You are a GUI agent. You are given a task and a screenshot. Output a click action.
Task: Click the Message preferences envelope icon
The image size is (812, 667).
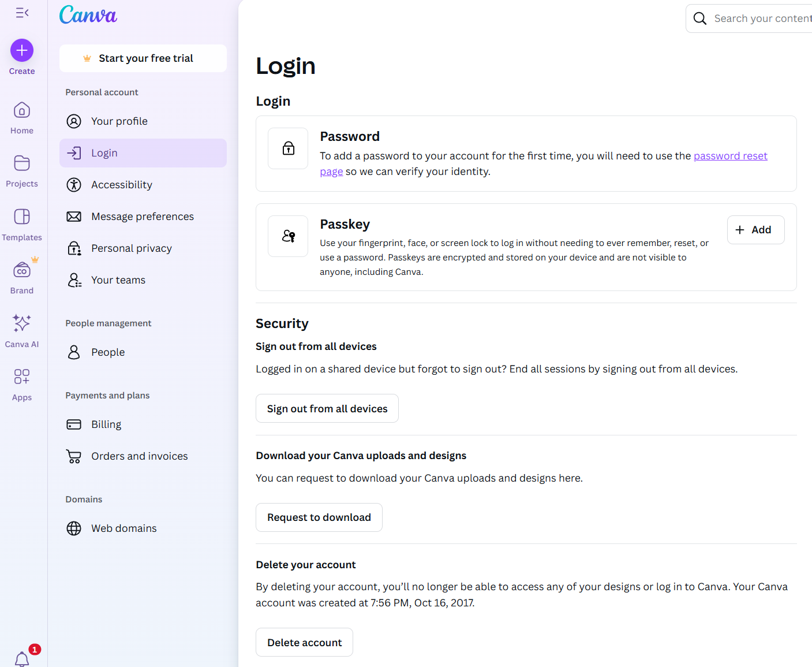tap(74, 217)
